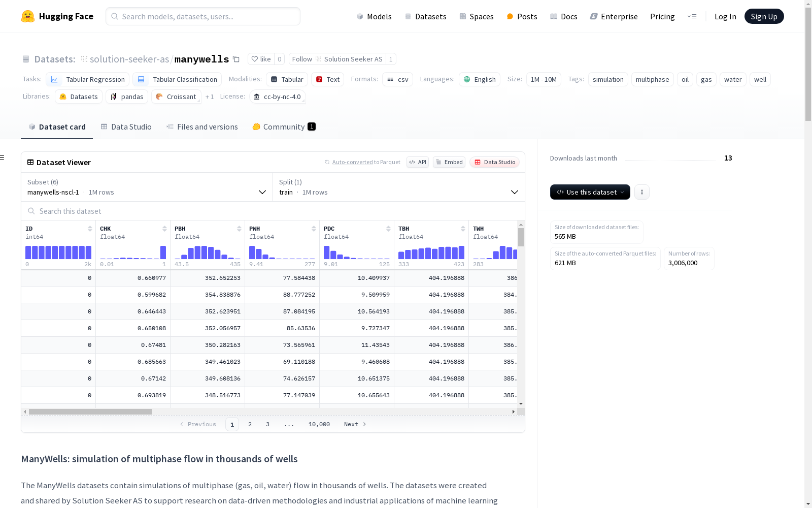The image size is (812, 508).
Task: Select the Text modality tag
Action: (x=328, y=79)
